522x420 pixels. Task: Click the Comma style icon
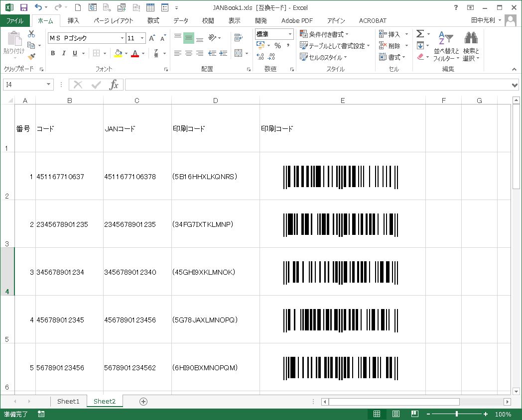coord(288,45)
